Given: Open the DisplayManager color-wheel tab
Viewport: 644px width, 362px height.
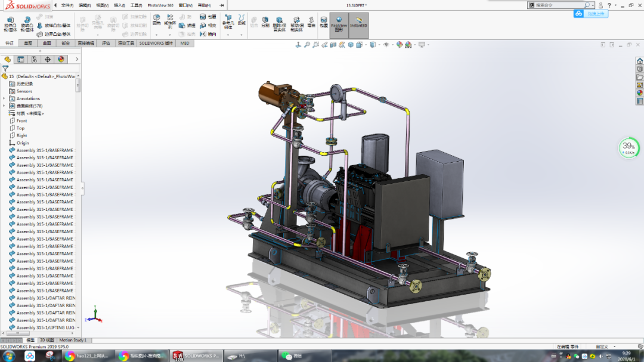Looking at the screenshot, I should coord(61,59).
